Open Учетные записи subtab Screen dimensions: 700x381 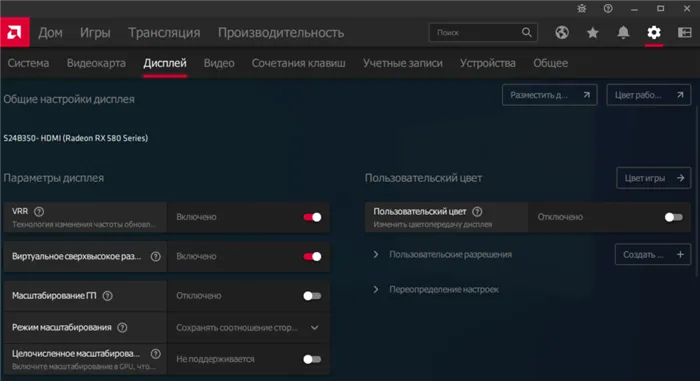click(x=403, y=63)
